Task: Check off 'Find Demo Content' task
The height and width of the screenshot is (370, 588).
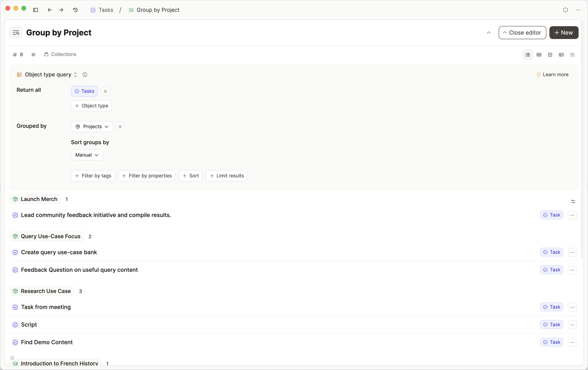Action: pyautogui.click(x=15, y=342)
